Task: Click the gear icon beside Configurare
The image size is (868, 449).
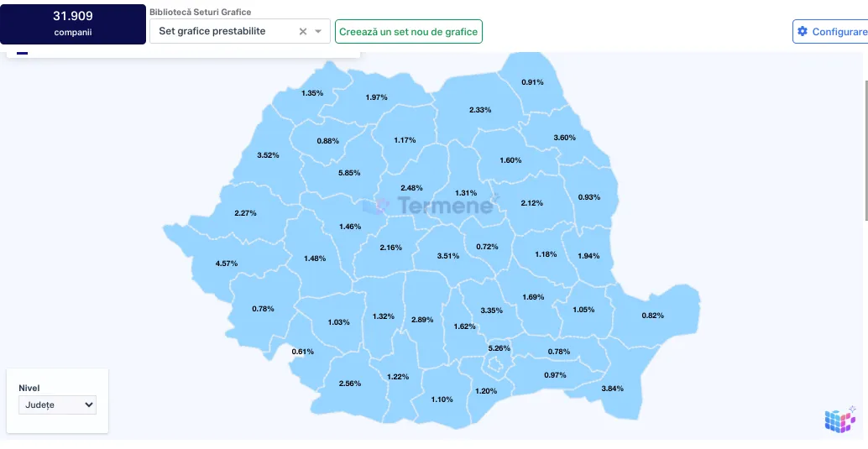Action: click(803, 32)
